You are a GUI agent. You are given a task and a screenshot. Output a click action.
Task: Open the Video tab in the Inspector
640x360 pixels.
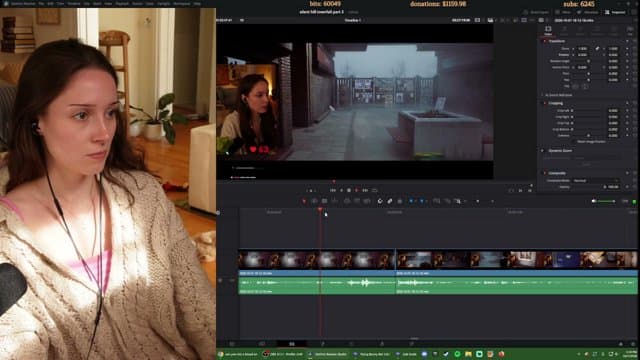tap(548, 31)
